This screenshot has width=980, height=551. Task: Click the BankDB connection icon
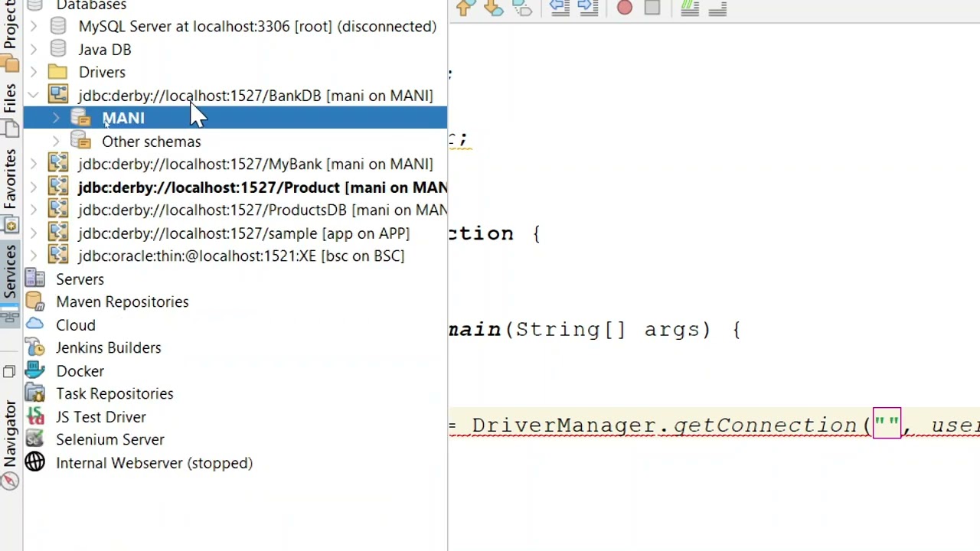pos(58,95)
